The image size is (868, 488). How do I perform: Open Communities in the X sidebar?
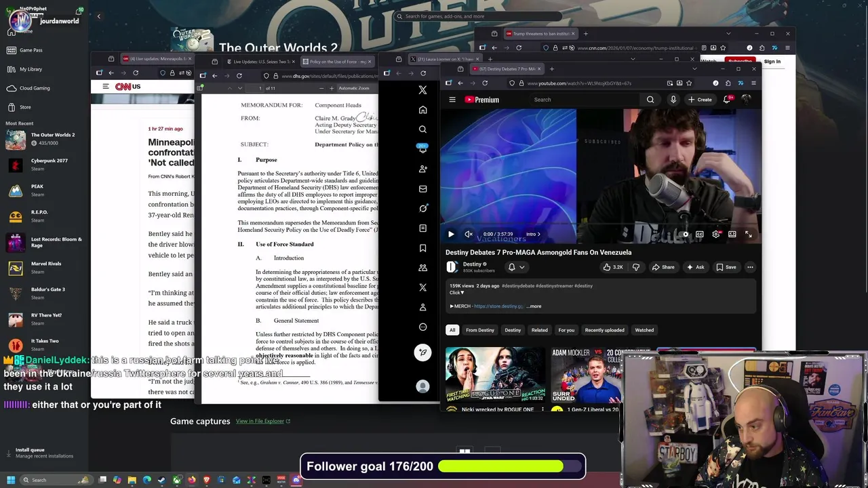tap(422, 268)
